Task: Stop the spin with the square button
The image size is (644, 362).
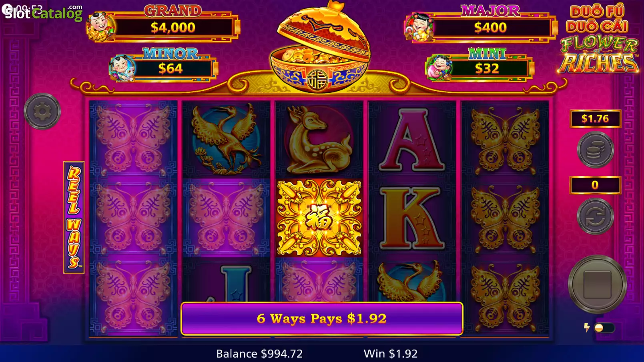Action: click(597, 284)
